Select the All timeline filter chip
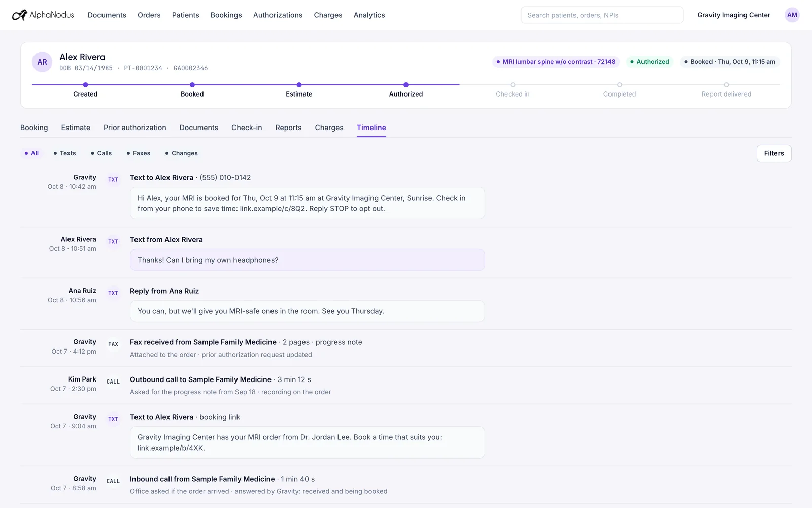This screenshot has width=812, height=508. pos(31,153)
